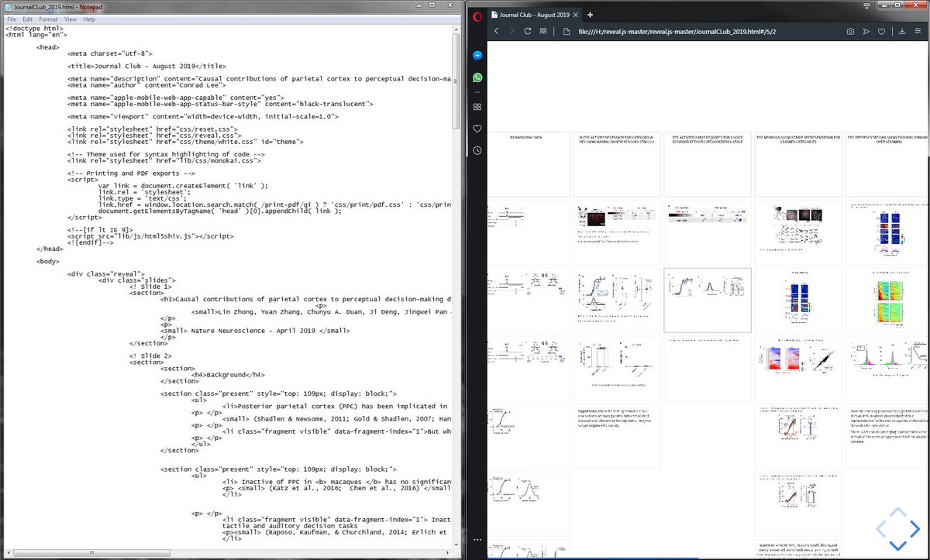Bookmark this page with the heart icon
The height and width of the screenshot is (560, 930).
pos(882,32)
